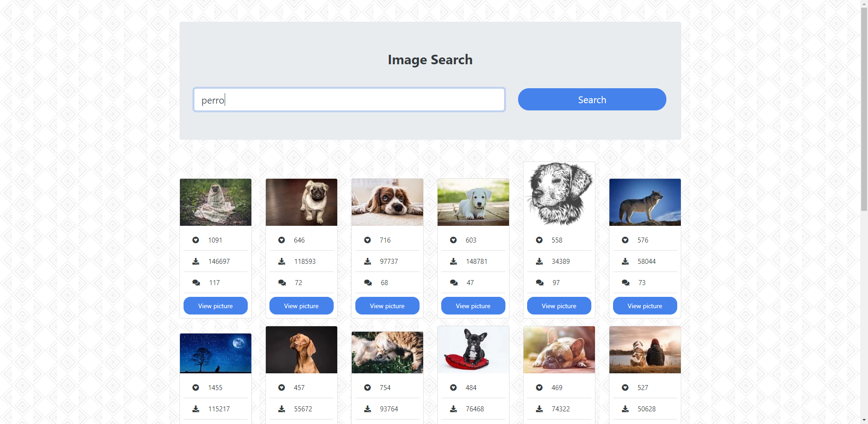This screenshot has width=868, height=424.
Task: Click the scrollbar up arrow
Action: [x=864, y=4]
